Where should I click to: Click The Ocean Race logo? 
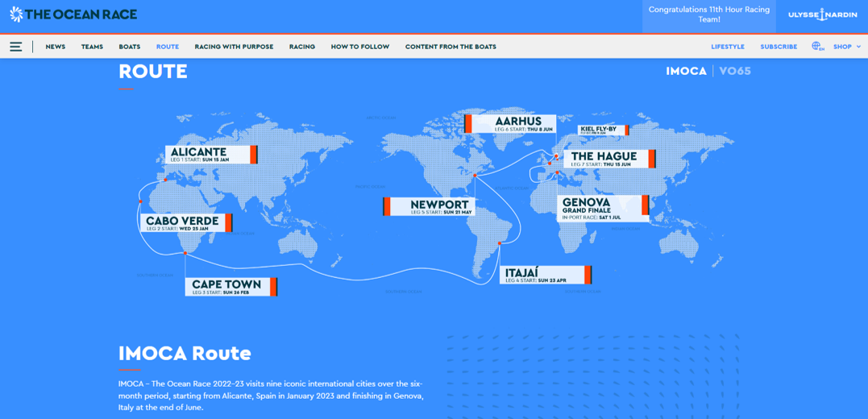[x=73, y=15]
